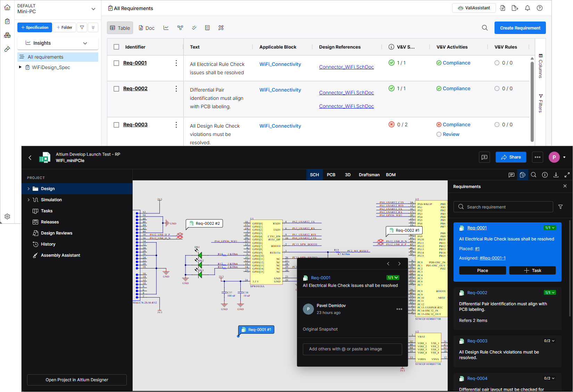This screenshot has height=392, width=573.
Task: Open the line chart view in the requirements toolbar
Action: click(x=166, y=28)
